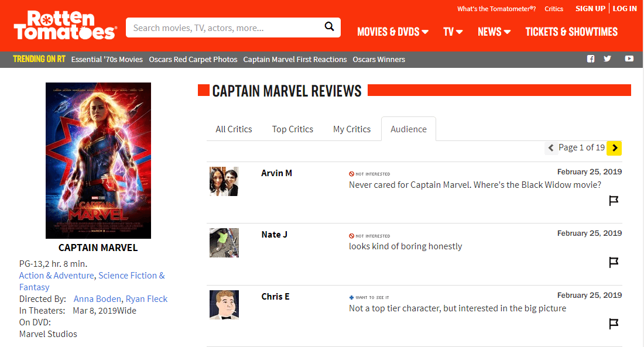Open Essential '70s Movies trending link

coord(107,60)
